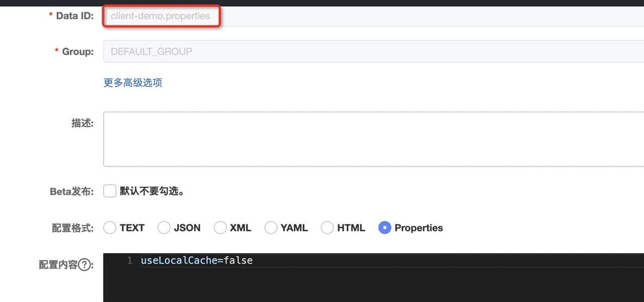The height and width of the screenshot is (302, 644).
Task: Select the HTML format radio button
Action: pyautogui.click(x=328, y=228)
